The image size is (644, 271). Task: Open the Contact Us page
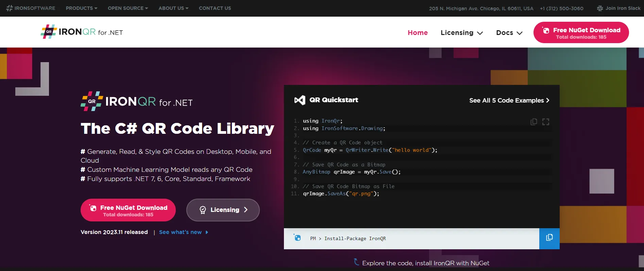pyautogui.click(x=215, y=8)
